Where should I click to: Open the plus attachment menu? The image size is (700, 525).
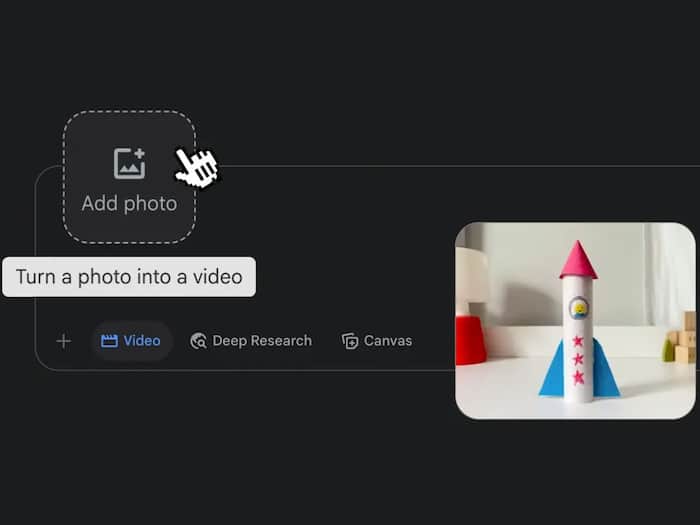[63, 341]
